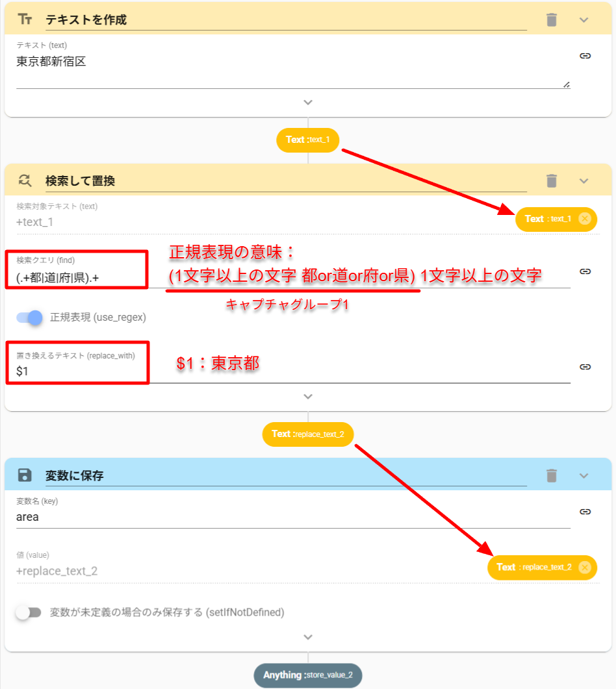Expand more options below 東京都新宿区 text field

pyautogui.click(x=308, y=103)
